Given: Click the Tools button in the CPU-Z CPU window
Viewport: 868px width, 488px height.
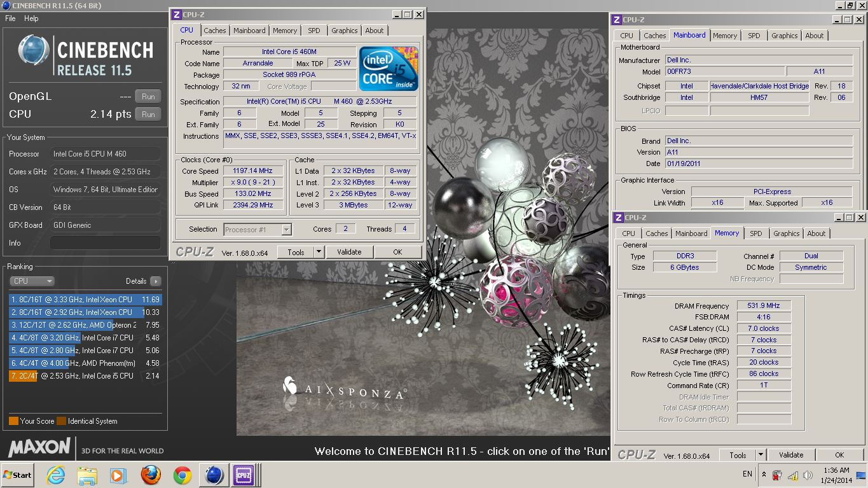Looking at the screenshot, I should click(x=296, y=252).
